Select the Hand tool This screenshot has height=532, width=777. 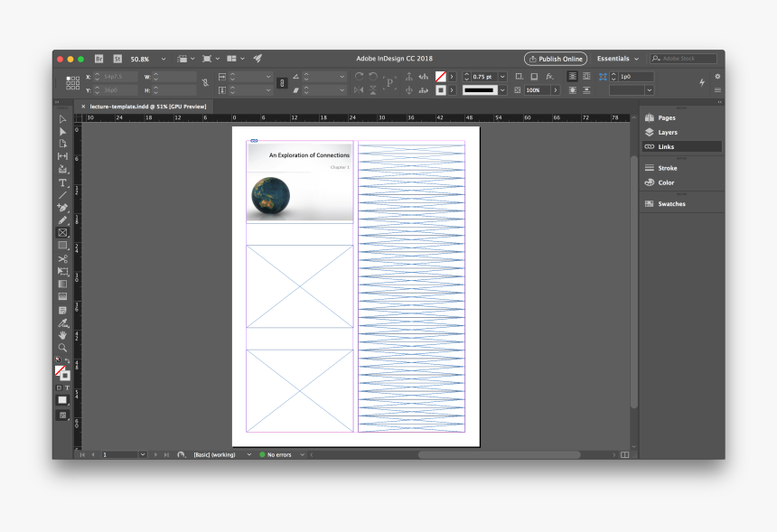point(62,335)
